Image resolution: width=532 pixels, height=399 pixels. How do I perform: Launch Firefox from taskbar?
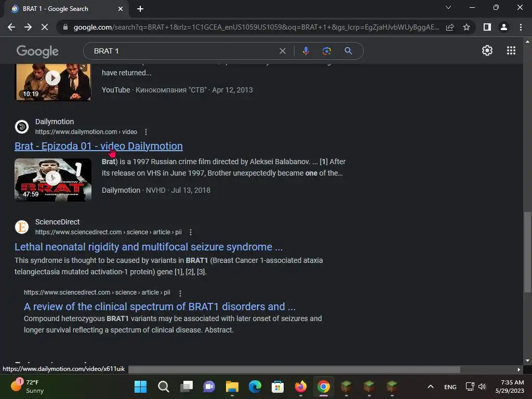click(x=301, y=387)
